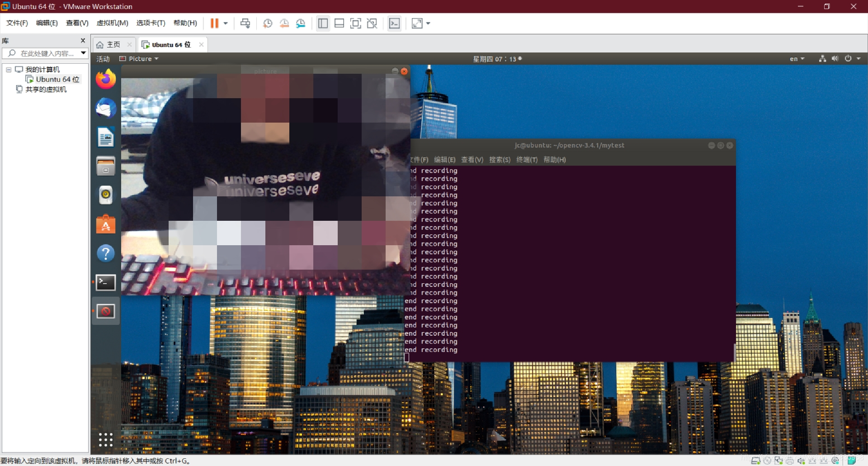Close the 主页 tab
868x466 pixels.
(130, 44)
